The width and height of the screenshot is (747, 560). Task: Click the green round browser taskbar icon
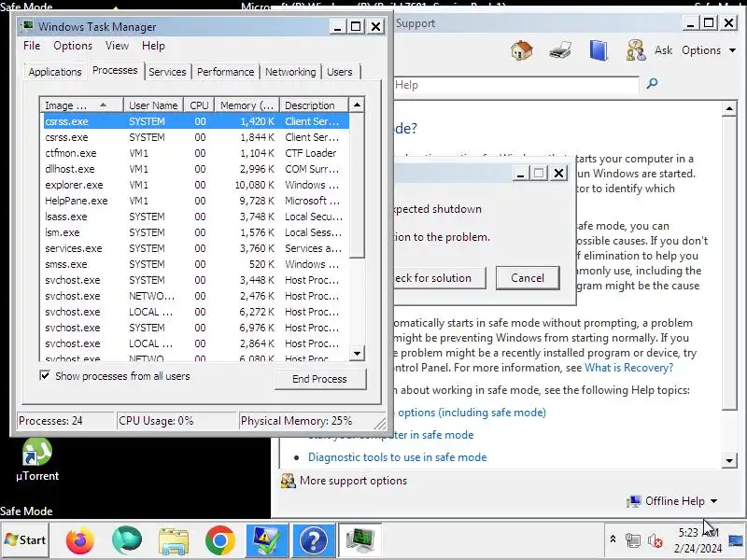[127, 540]
